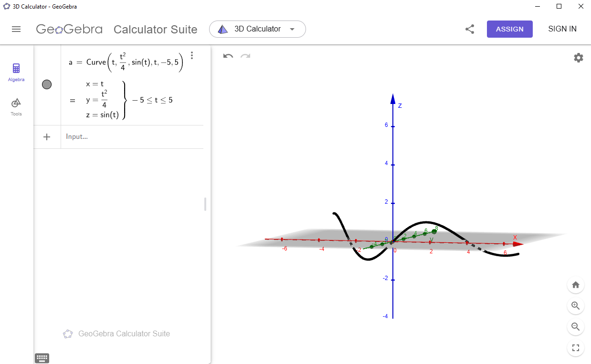Switch to the Algebra view tab
Viewport: 591px width, 364px height.
tap(16, 73)
